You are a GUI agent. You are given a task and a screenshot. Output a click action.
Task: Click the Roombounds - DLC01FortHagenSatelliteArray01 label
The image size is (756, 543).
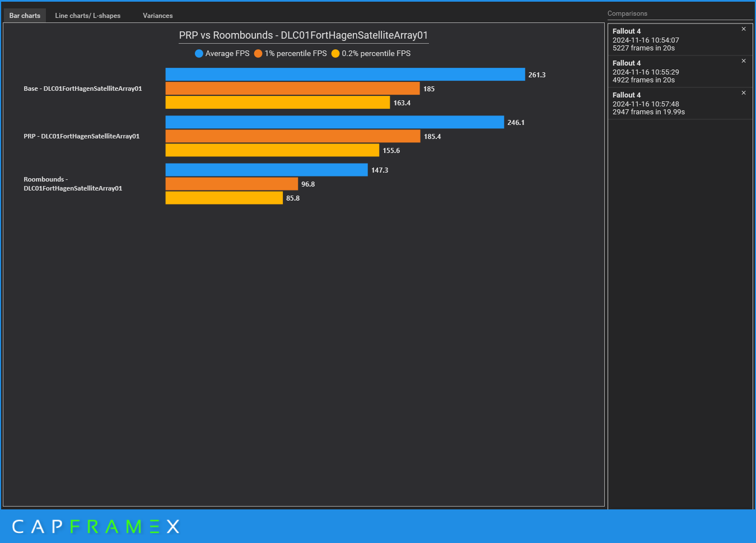(x=73, y=184)
